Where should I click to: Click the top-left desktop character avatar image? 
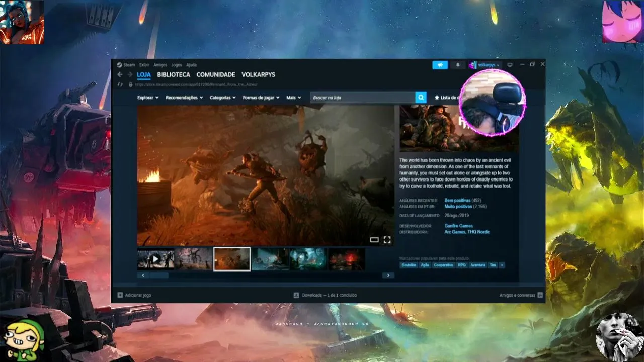(x=22, y=22)
